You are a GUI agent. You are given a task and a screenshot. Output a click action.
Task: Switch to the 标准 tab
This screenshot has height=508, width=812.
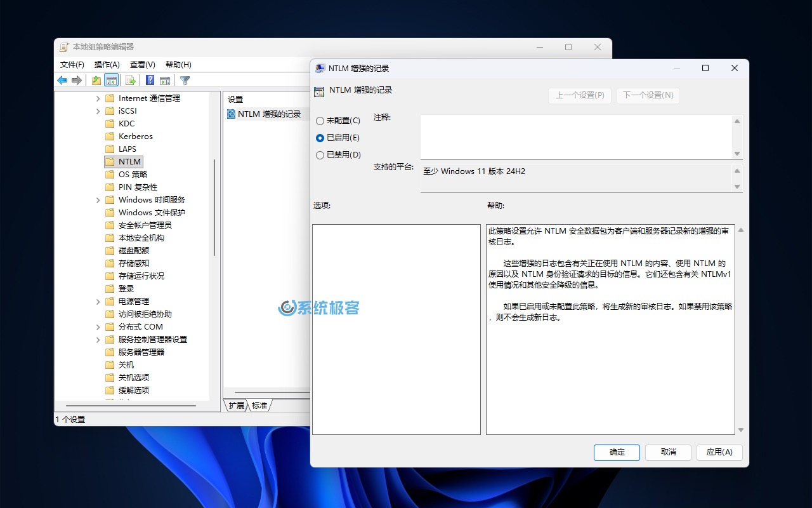tap(259, 405)
